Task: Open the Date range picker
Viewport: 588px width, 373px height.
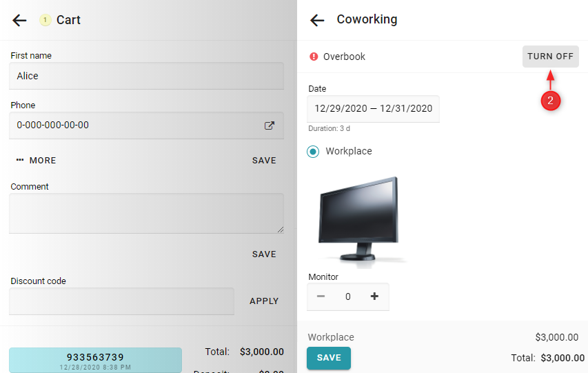Action: pos(373,108)
